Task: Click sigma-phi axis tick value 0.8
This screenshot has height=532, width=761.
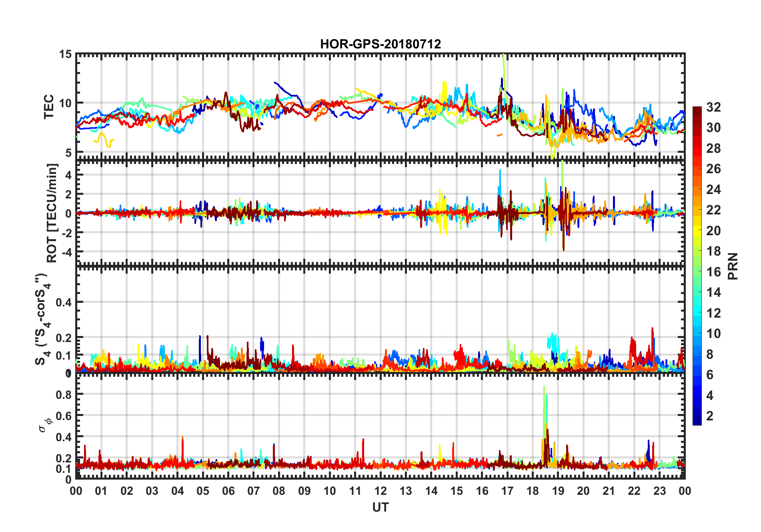Action: tap(64, 395)
